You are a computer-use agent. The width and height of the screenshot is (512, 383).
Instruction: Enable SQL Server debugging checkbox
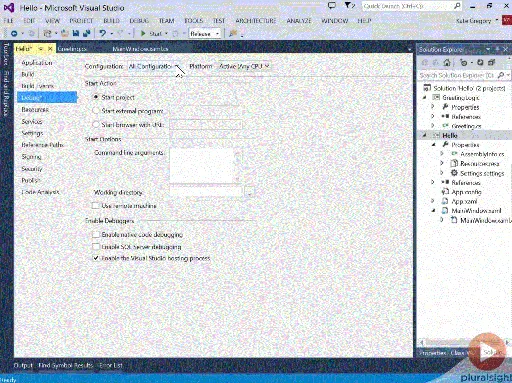(x=96, y=247)
